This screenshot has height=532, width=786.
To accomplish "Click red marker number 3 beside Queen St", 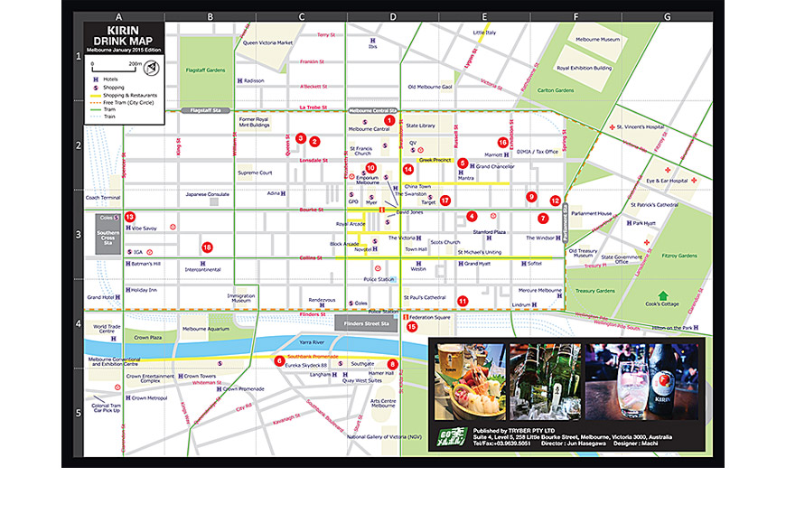I will click(301, 138).
